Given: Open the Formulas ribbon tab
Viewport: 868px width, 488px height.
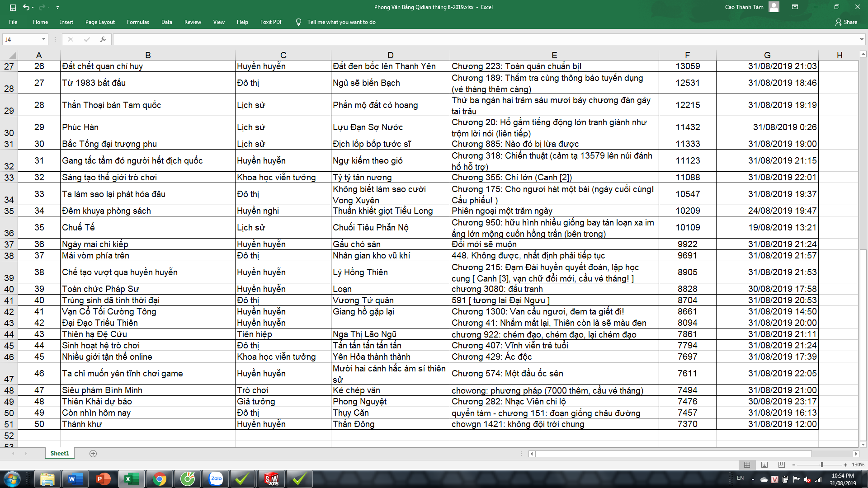Looking at the screenshot, I should (x=138, y=22).
